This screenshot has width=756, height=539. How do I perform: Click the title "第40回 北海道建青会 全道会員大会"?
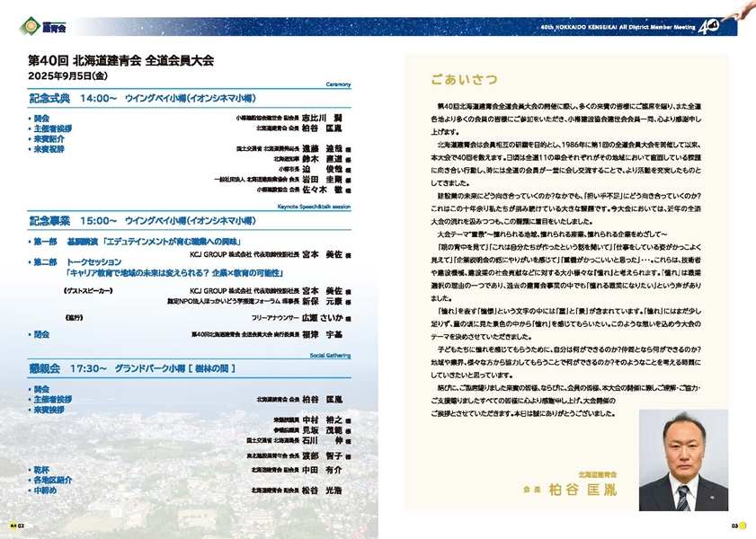tap(120, 61)
